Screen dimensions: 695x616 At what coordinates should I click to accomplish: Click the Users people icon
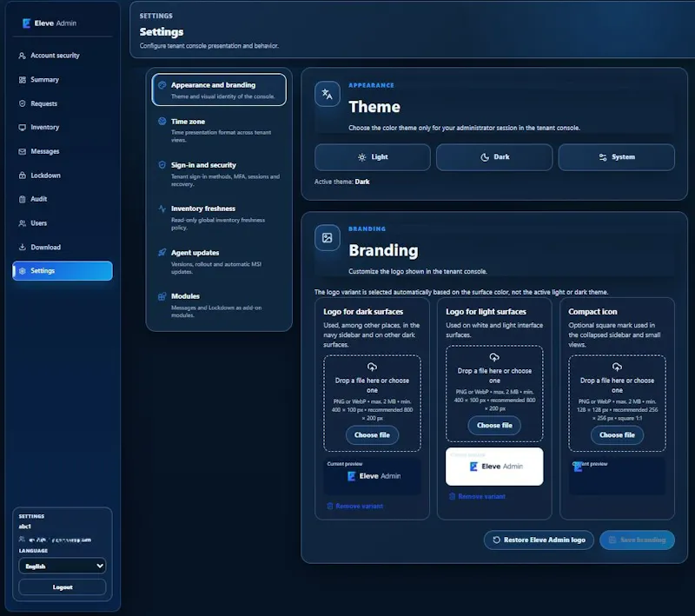tap(23, 223)
